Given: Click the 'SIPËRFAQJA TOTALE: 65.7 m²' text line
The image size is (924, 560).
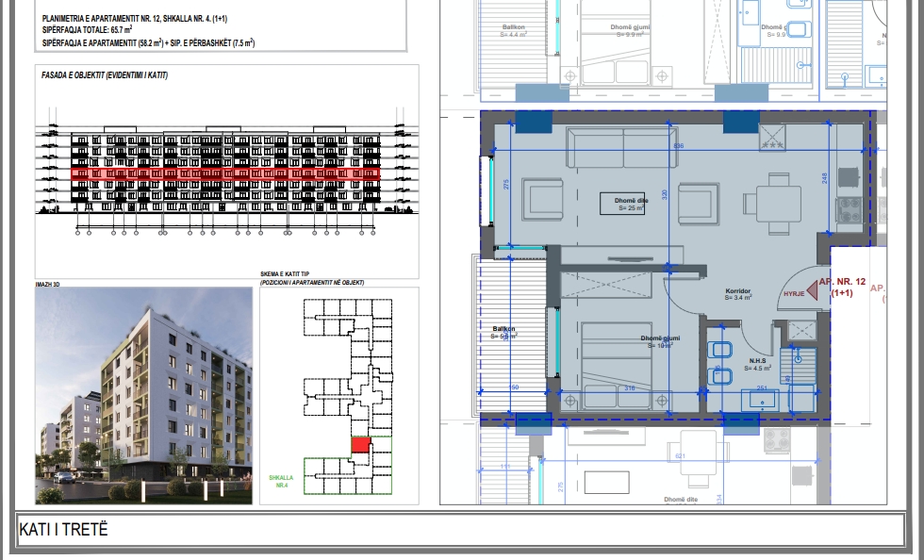Looking at the screenshot, I should coord(87,30).
